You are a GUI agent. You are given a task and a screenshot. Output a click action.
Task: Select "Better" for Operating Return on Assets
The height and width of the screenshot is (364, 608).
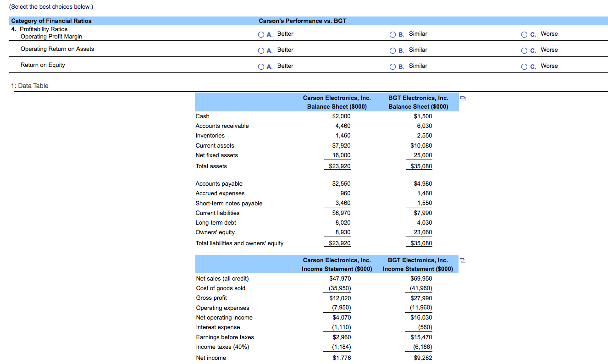pyautogui.click(x=261, y=50)
